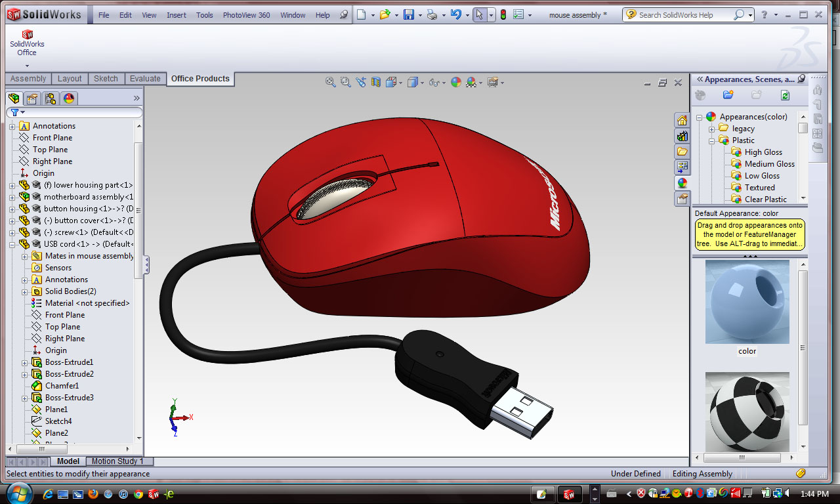Collapse the Plastic appearances folder
The height and width of the screenshot is (504, 840).
[x=712, y=140]
